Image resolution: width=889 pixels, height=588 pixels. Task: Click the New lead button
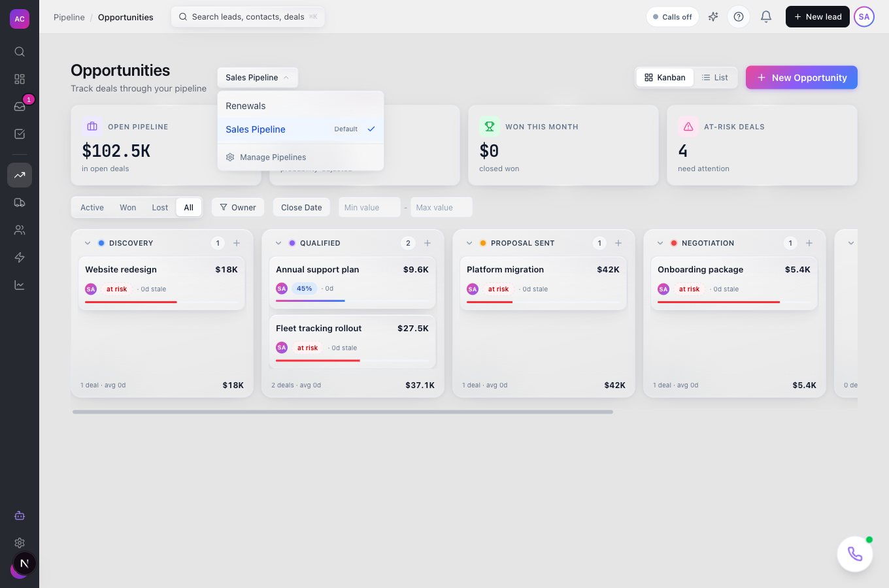[x=818, y=17]
